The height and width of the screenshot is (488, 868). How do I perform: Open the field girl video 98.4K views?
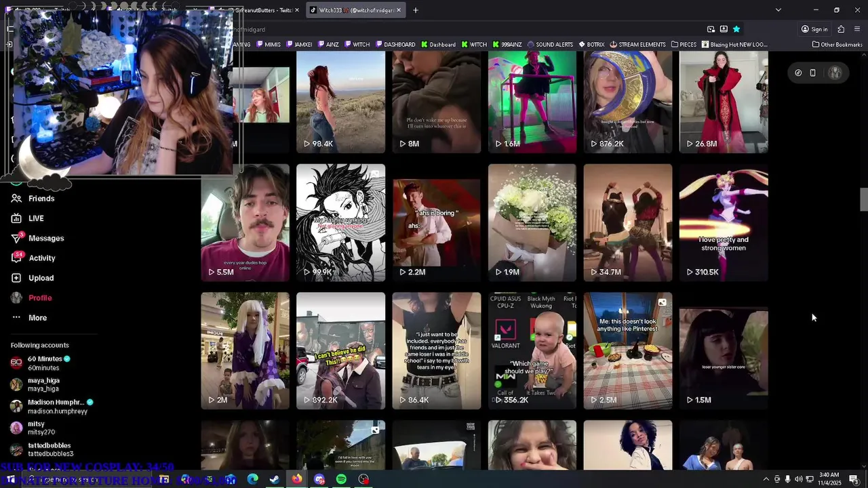(340, 102)
